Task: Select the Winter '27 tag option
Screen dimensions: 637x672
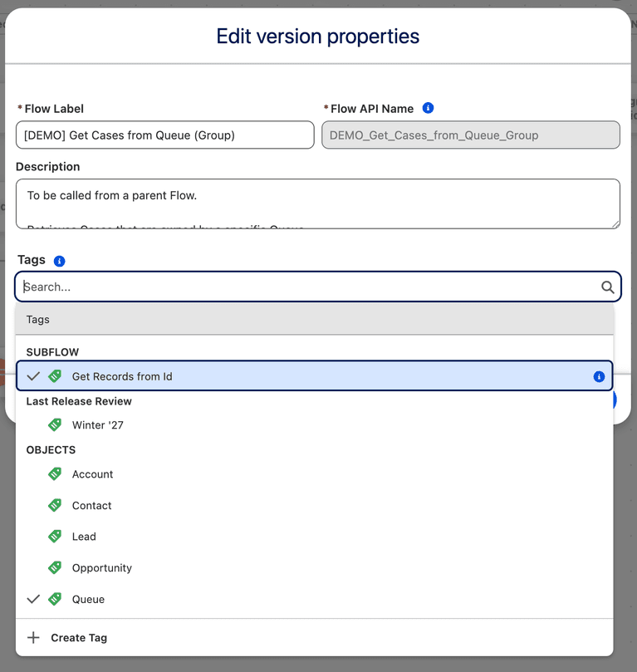Action: pyautogui.click(x=315, y=424)
